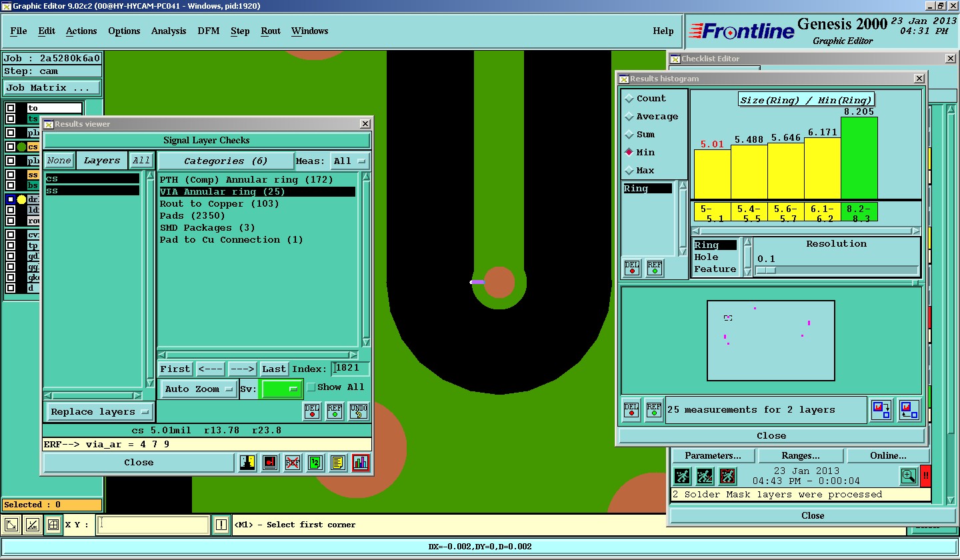Click the magnifier zoom icon in Checklist Editor
The height and width of the screenshot is (560, 960).
pos(908,476)
